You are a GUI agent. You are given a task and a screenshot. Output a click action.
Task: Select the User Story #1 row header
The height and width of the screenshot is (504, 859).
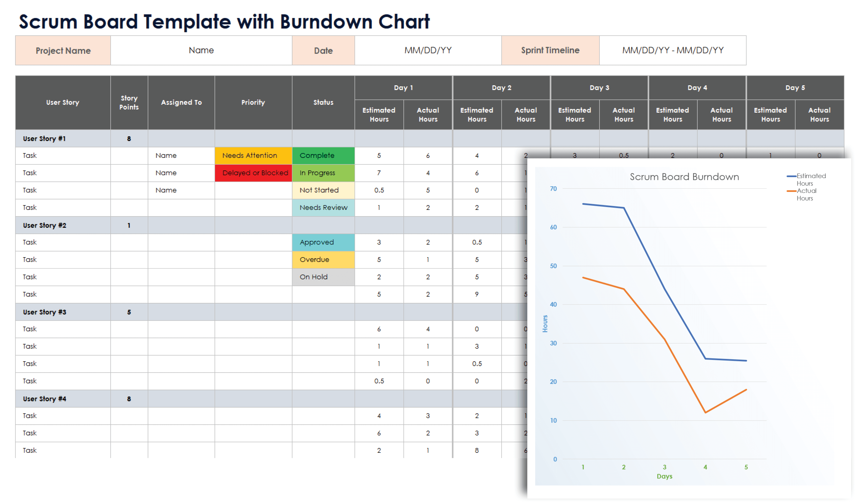(63, 139)
